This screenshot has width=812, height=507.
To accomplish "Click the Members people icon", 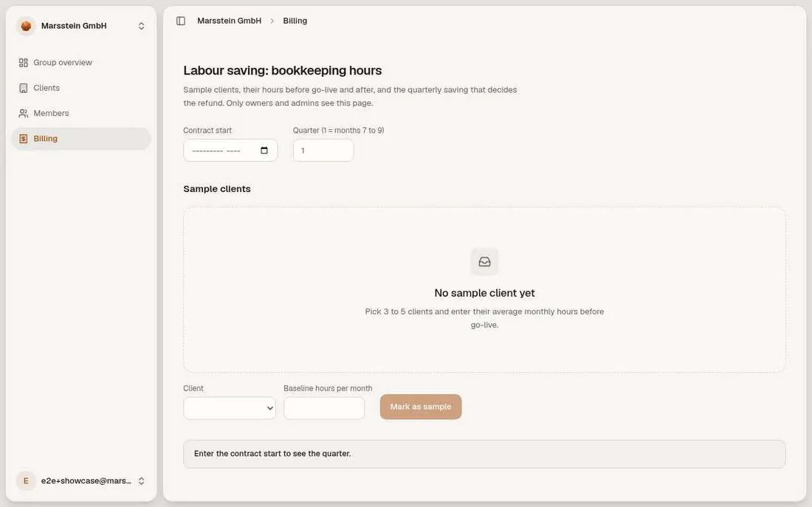I will pos(24,114).
